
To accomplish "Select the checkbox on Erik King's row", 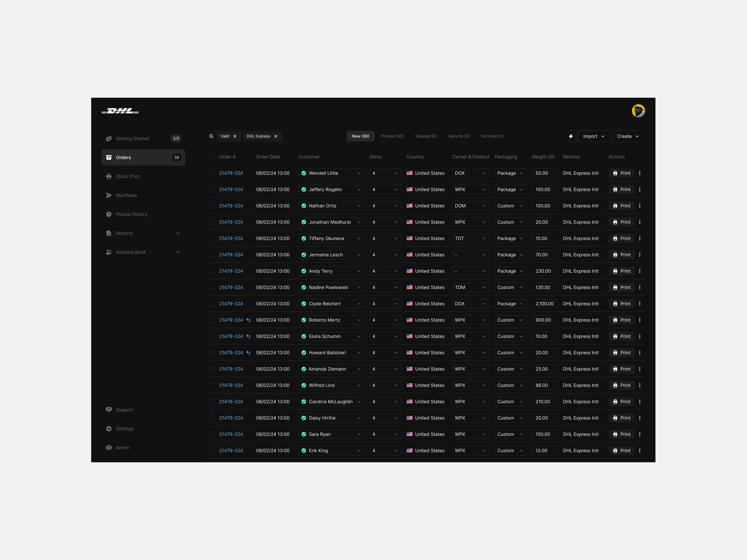I will pos(211,450).
